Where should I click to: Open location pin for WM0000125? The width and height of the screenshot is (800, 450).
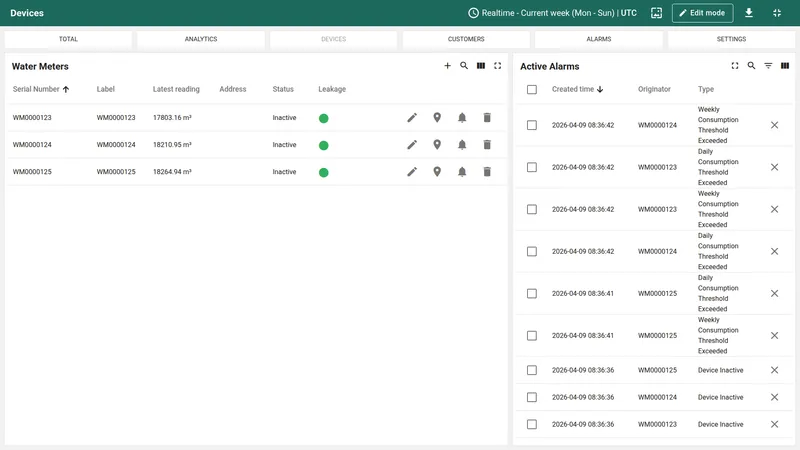(437, 172)
